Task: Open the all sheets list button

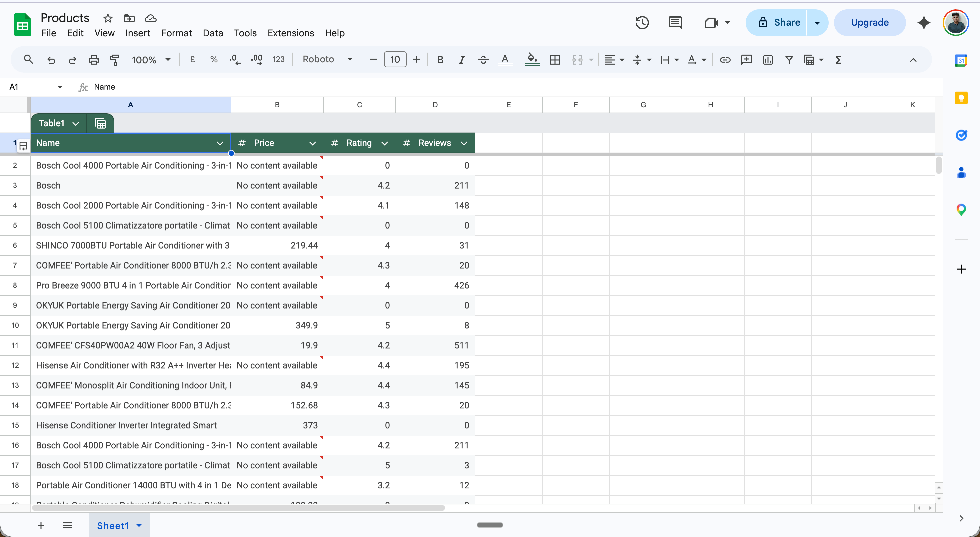Action: coord(68,526)
